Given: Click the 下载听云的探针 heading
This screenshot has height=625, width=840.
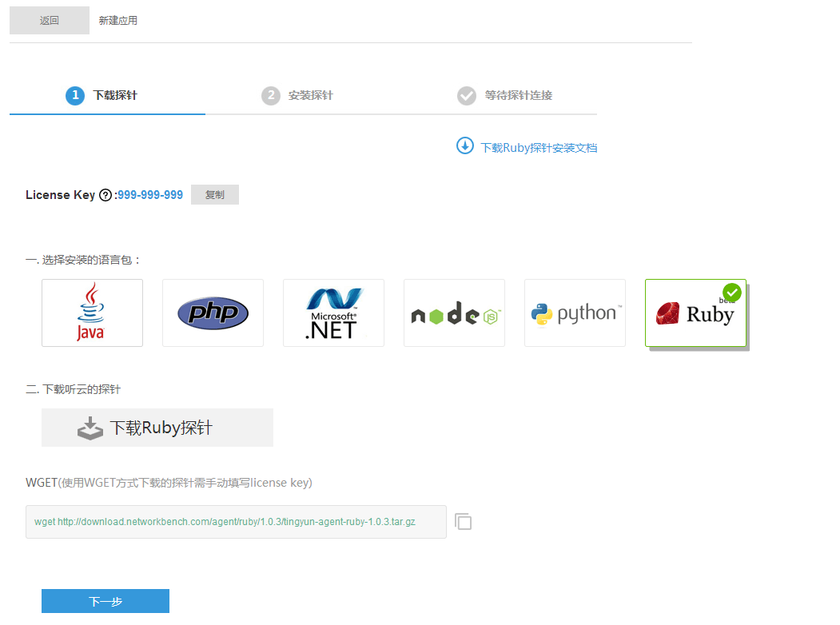Looking at the screenshot, I should click(x=74, y=389).
